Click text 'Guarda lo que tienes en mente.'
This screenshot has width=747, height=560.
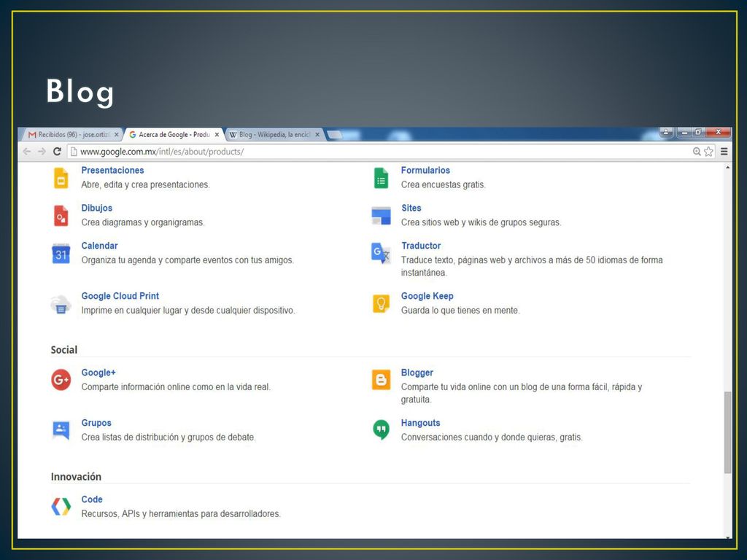pos(460,311)
